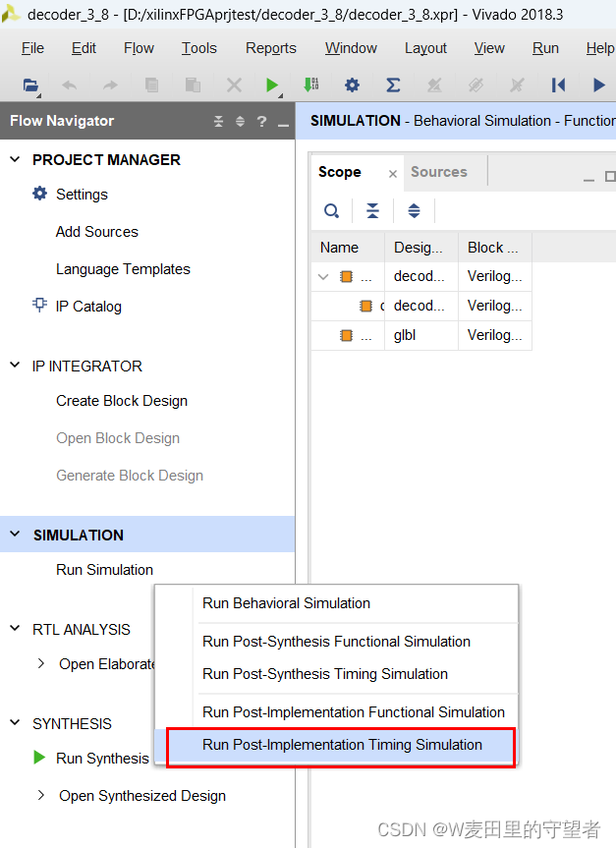Screen dimensions: 616x848
Task: Open Language Templates
Action: [x=124, y=269]
